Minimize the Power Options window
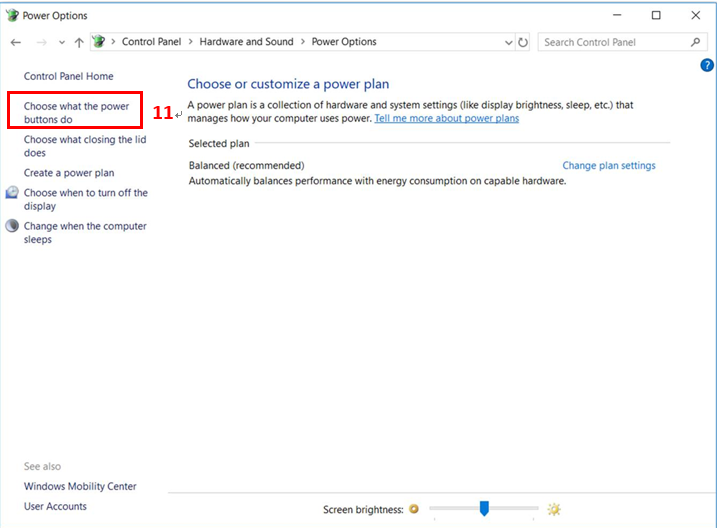The height and width of the screenshot is (528, 717). [x=617, y=15]
